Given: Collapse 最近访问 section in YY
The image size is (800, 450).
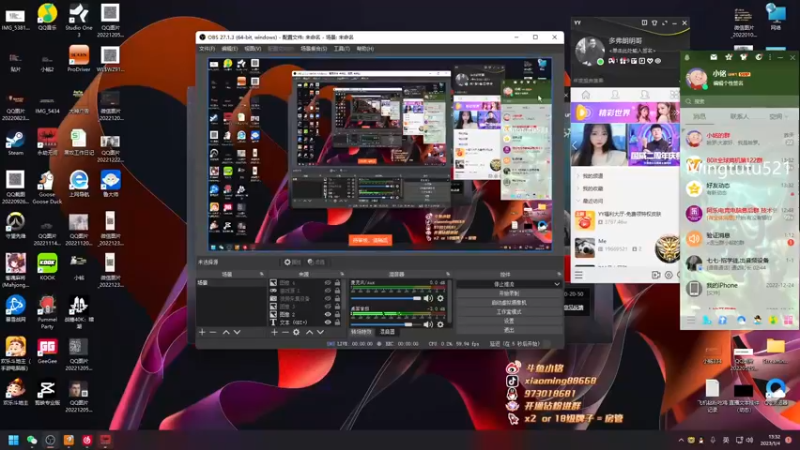Looking at the screenshot, I should (x=592, y=201).
